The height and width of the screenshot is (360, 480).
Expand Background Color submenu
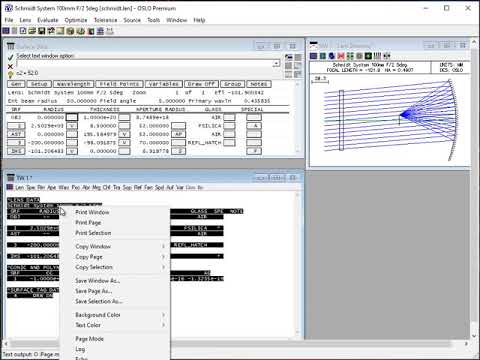pos(114,315)
